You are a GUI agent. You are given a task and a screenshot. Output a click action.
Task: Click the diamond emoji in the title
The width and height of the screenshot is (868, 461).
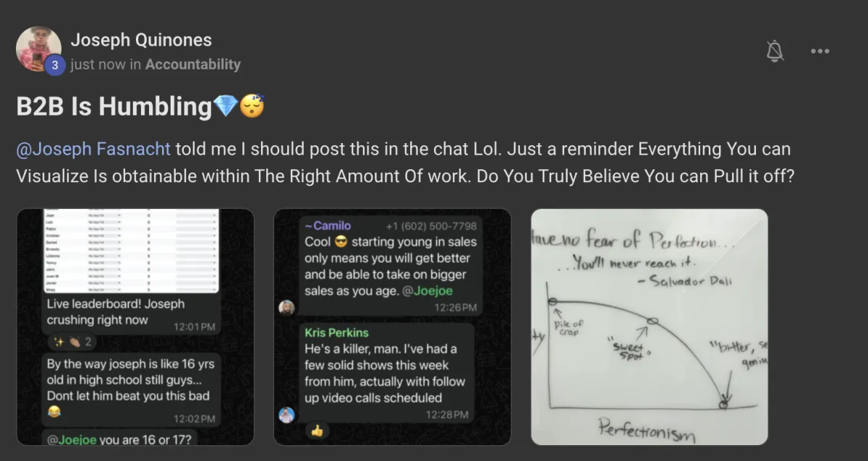(225, 107)
